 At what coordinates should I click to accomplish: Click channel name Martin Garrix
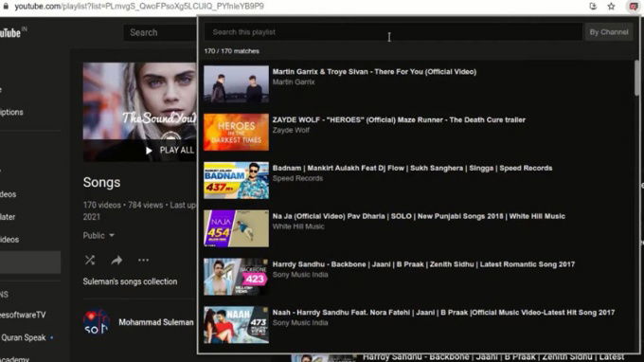coord(294,81)
